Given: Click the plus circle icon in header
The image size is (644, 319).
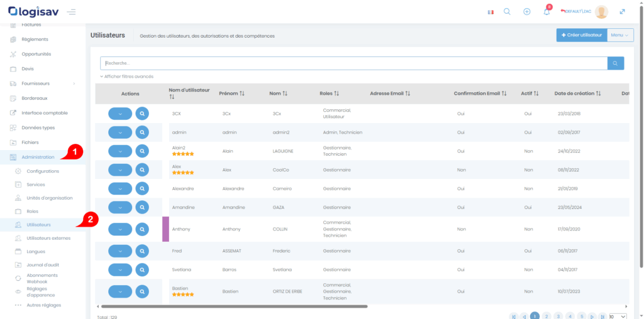Looking at the screenshot, I should tap(527, 12).
